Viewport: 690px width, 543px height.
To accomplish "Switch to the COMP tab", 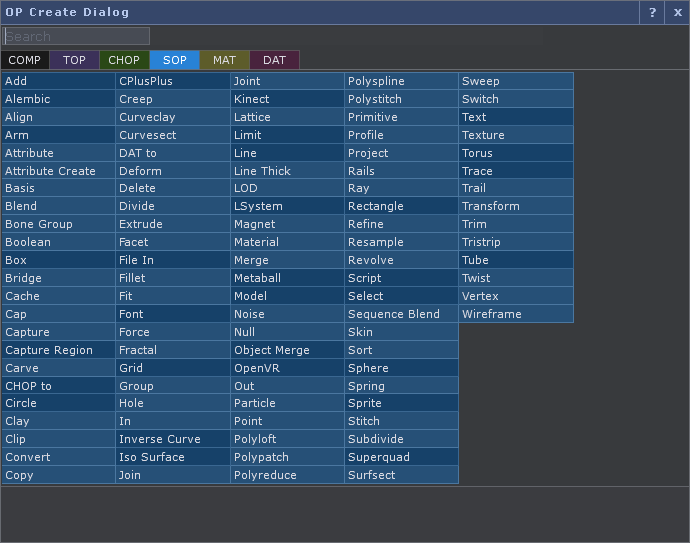I will [25, 60].
